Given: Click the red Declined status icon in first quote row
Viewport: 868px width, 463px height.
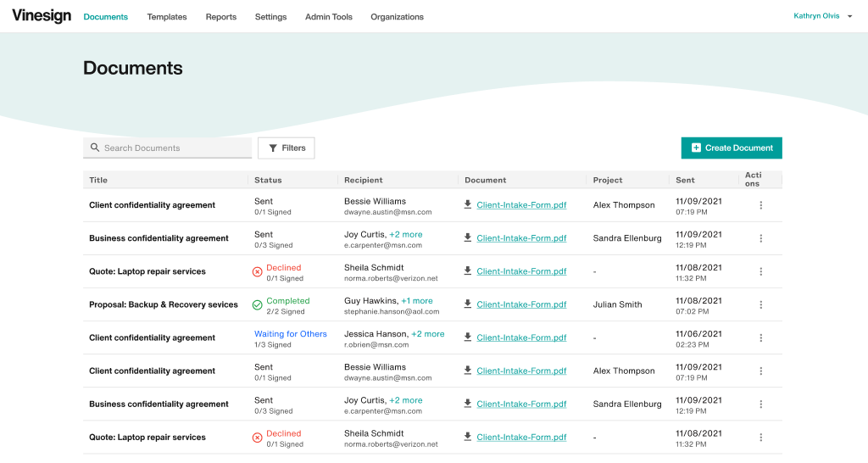Looking at the screenshot, I should [x=258, y=271].
